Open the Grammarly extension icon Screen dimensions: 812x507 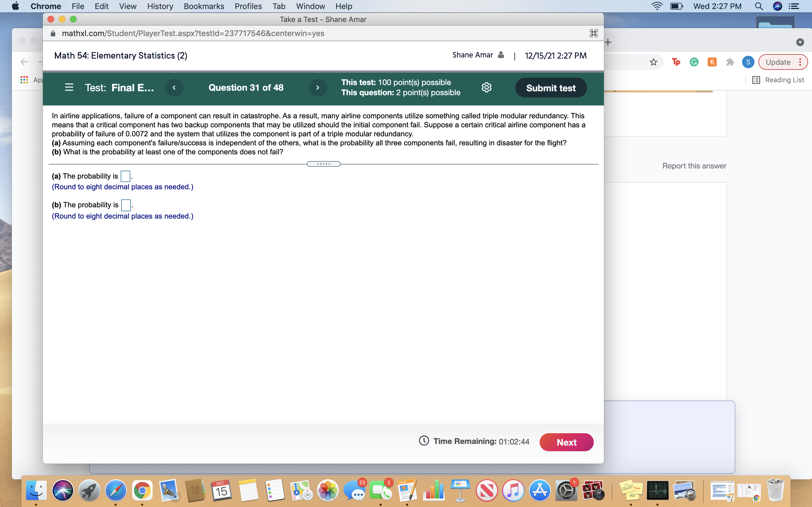pyautogui.click(x=694, y=62)
